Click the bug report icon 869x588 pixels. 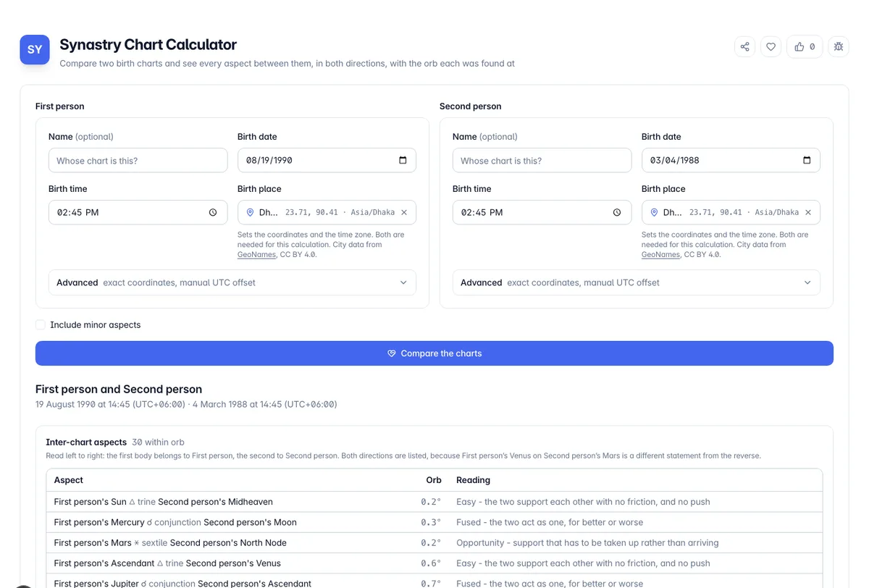tap(839, 47)
